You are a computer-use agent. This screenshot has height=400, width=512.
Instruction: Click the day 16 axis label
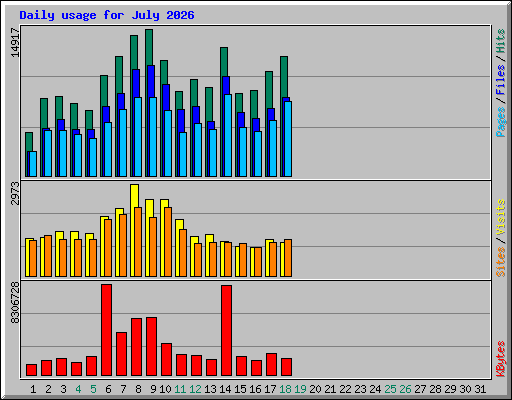tap(255, 389)
